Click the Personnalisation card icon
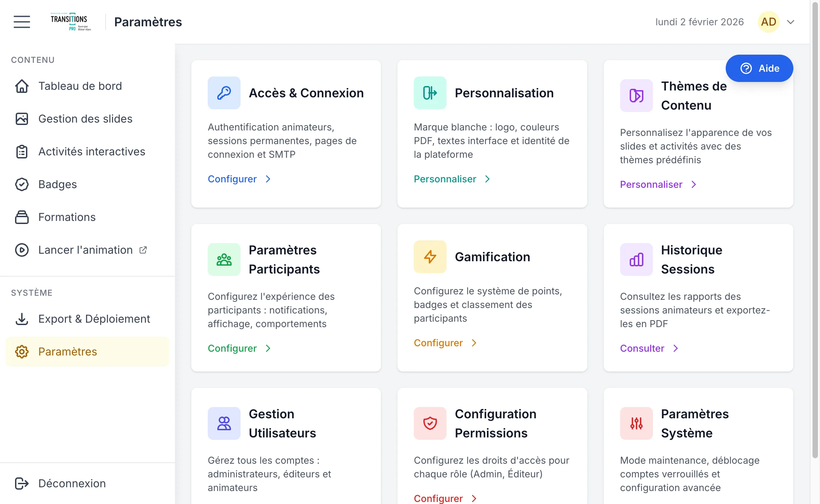 (x=430, y=93)
